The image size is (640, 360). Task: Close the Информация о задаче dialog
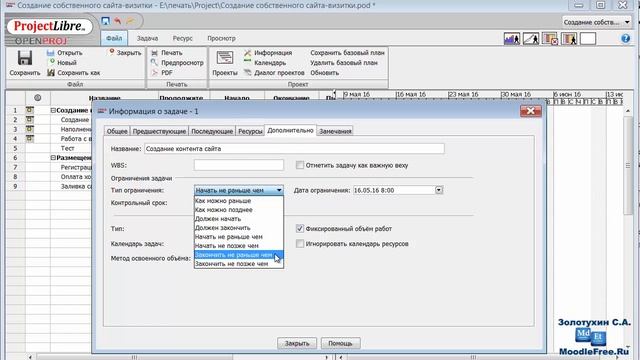[531, 111]
